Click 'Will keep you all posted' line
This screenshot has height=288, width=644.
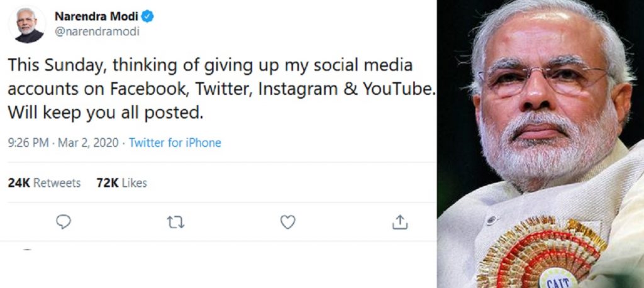106,113
